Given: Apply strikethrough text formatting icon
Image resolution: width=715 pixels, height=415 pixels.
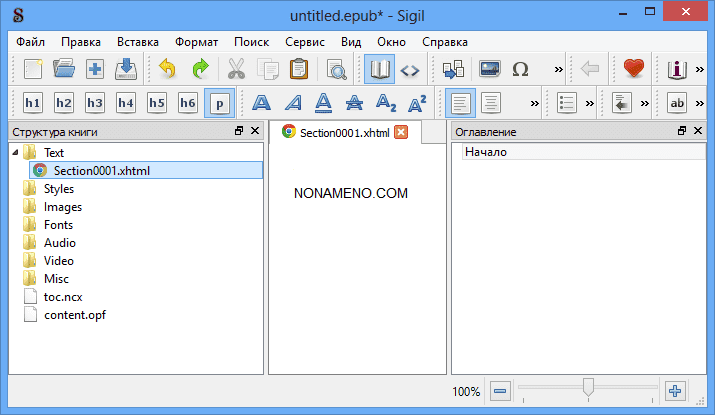Looking at the screenshot, I should [x=353, y=103].
